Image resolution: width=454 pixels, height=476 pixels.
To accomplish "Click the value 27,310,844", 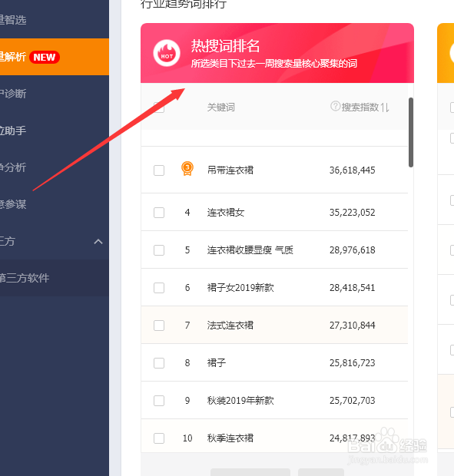I will (x=353, y=326).
